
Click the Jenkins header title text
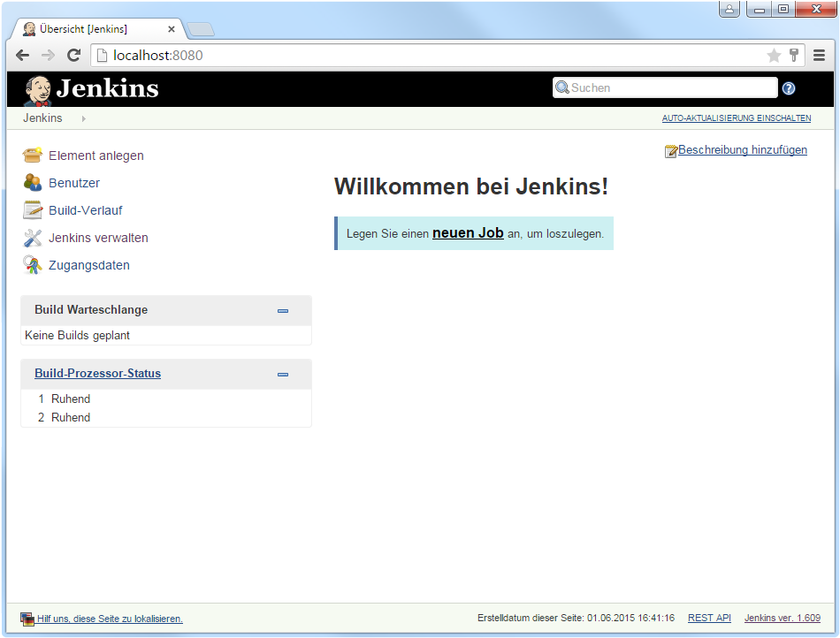(107, 87)
